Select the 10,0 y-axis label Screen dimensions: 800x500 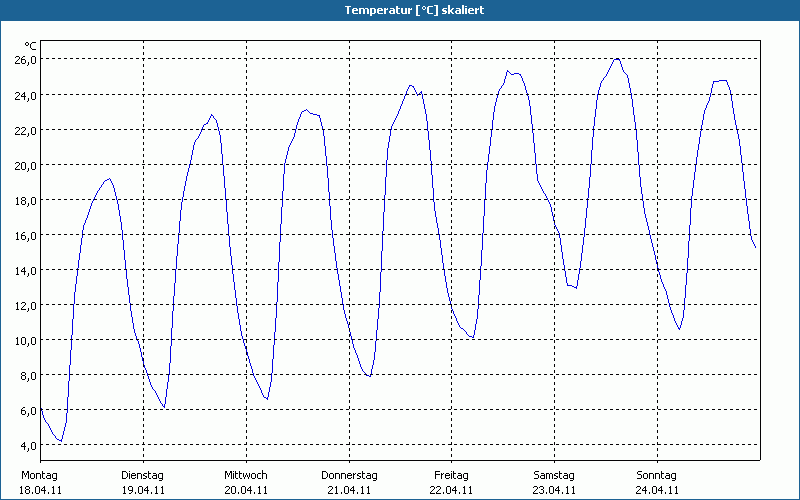pos(26,341)
